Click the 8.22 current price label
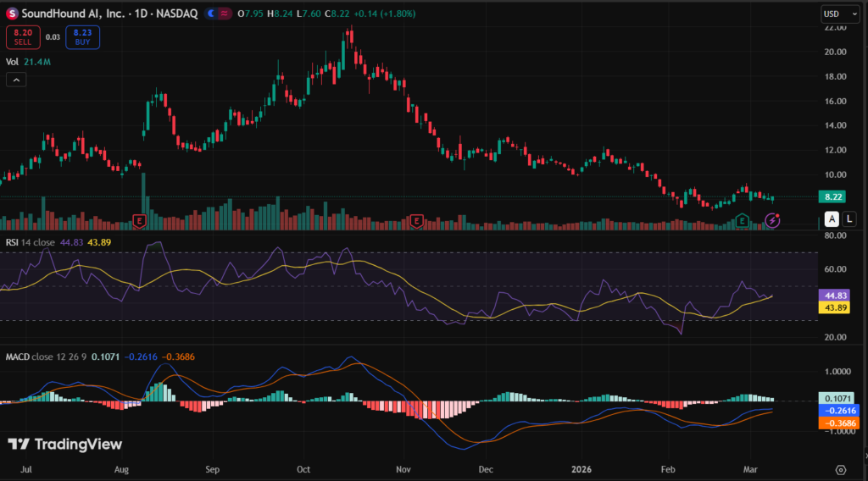Image resolution: width=868 pixels, height=481 pixels. (x=830, y=196)
